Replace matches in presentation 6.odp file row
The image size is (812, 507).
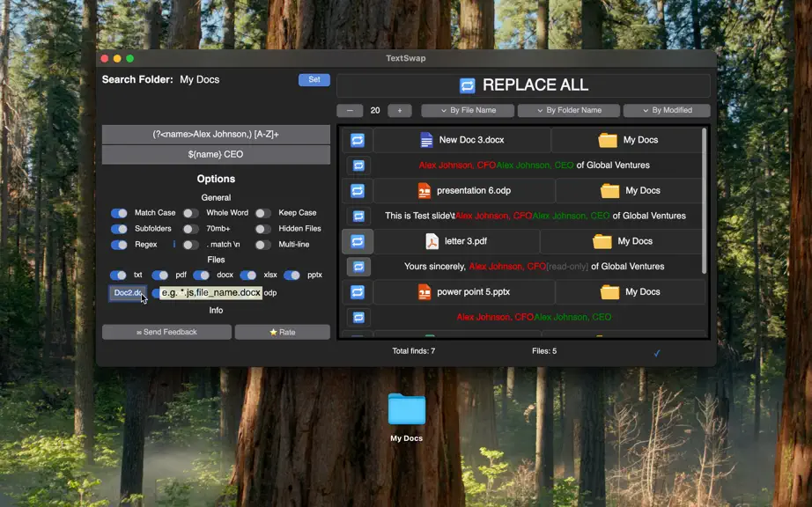point(358,191)
